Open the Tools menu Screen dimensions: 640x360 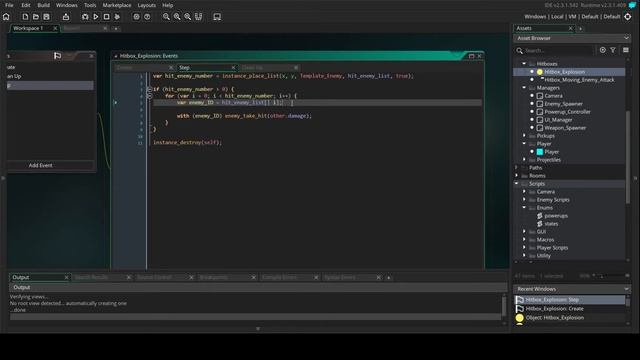tap(90, 5)
